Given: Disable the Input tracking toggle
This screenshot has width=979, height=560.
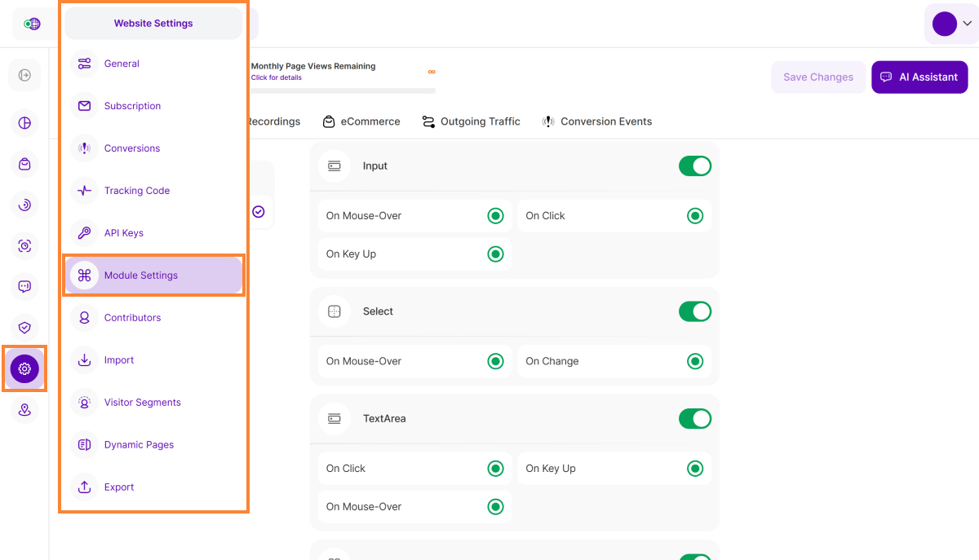Looking at the screenshot, I should 694,166.
